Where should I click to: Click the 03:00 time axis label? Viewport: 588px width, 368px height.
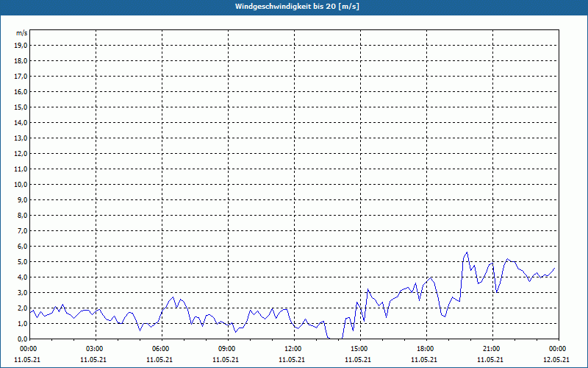[96, 349]
